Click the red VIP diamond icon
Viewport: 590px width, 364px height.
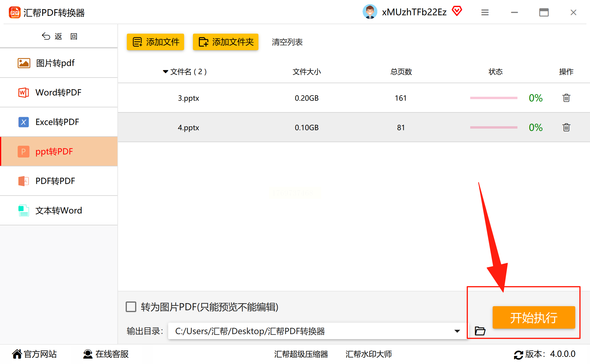457,12
